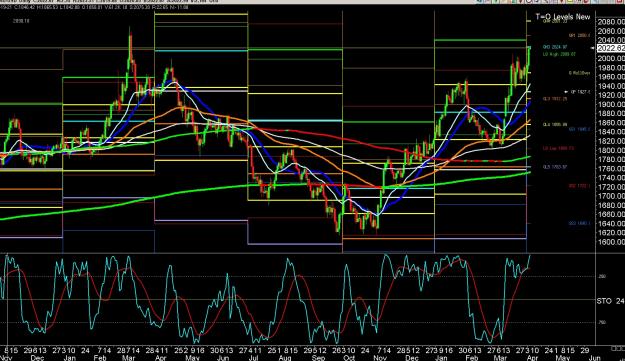
Task: Click the chart resize handle at bottom-right corner
Action: (617, 348)
